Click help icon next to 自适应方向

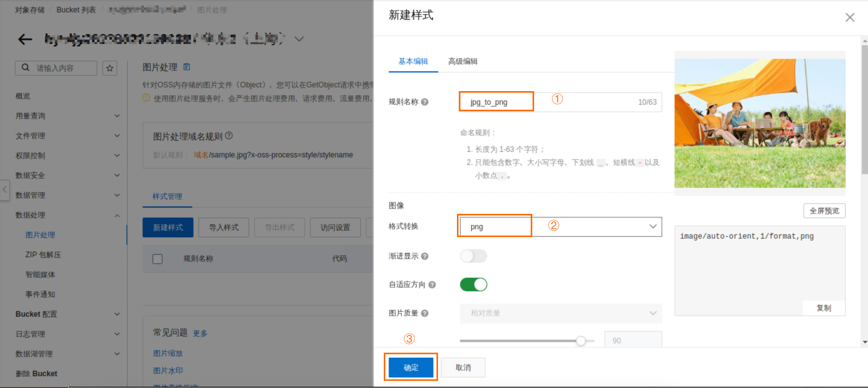click(x=432, y=285)
